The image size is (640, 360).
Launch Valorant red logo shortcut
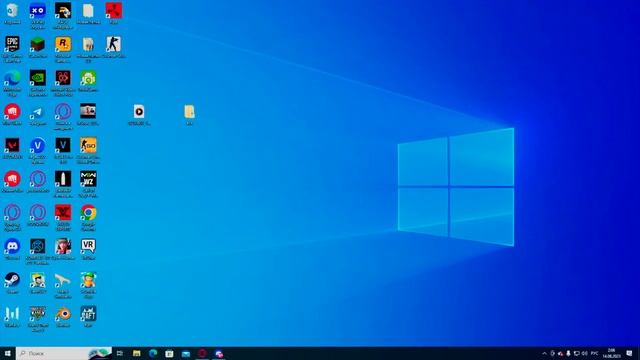[12, 145]
